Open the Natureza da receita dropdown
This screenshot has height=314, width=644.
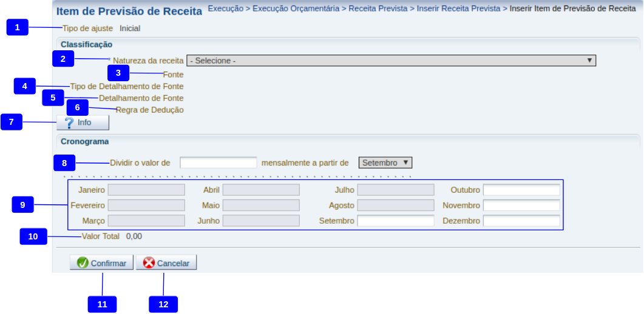[391, 61]
